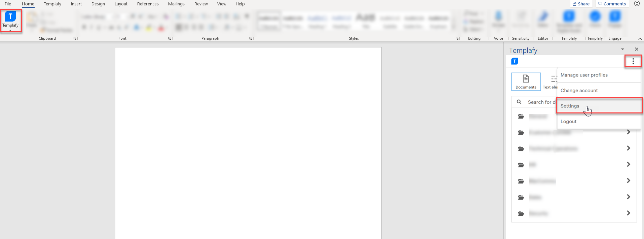Open Settings from the Templafy menu
Screen dimensions: 644x239
click(x=599, y=106)
